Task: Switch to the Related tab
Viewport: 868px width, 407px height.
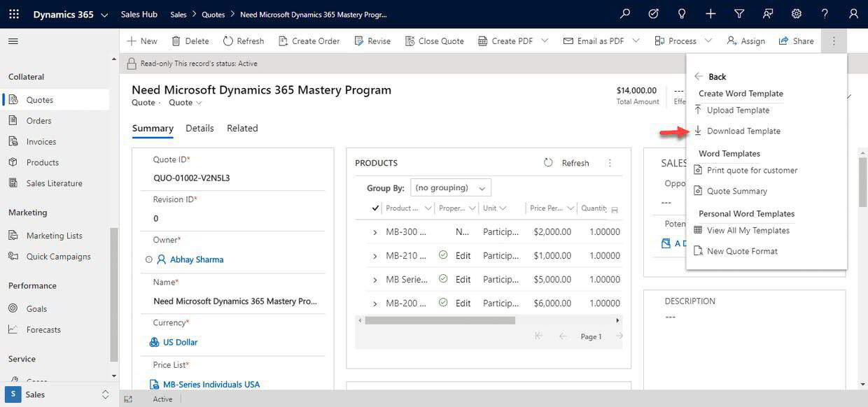Action: [242, 128]
